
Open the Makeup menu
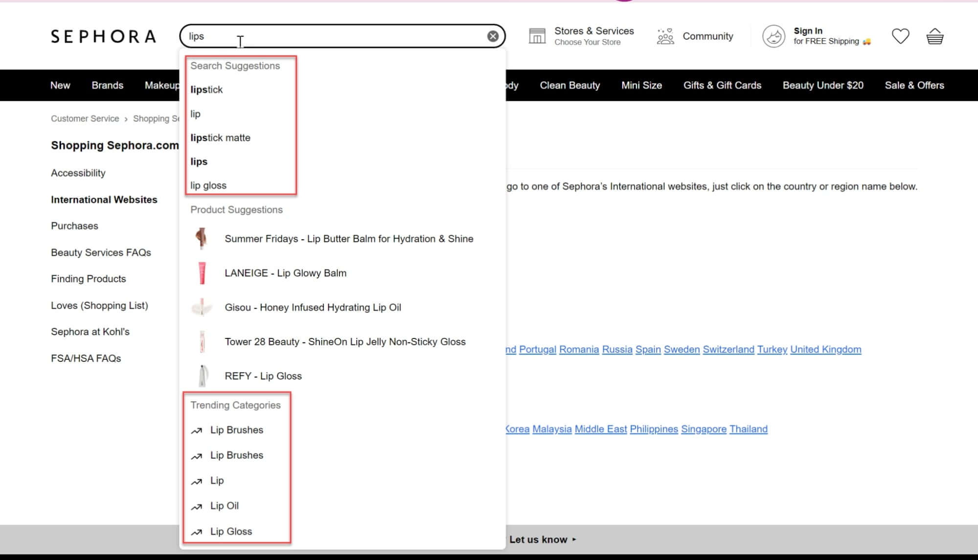point(162,85)
